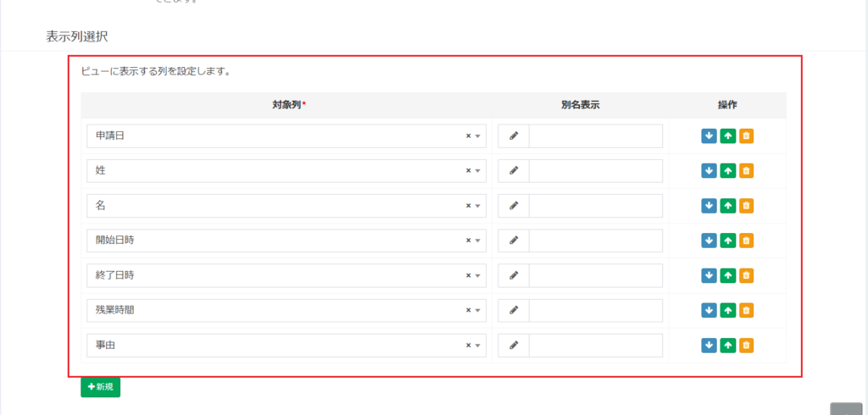868x415 pixels.
Task: Move the 残業時間 row up
Action: tap(728, 311)
